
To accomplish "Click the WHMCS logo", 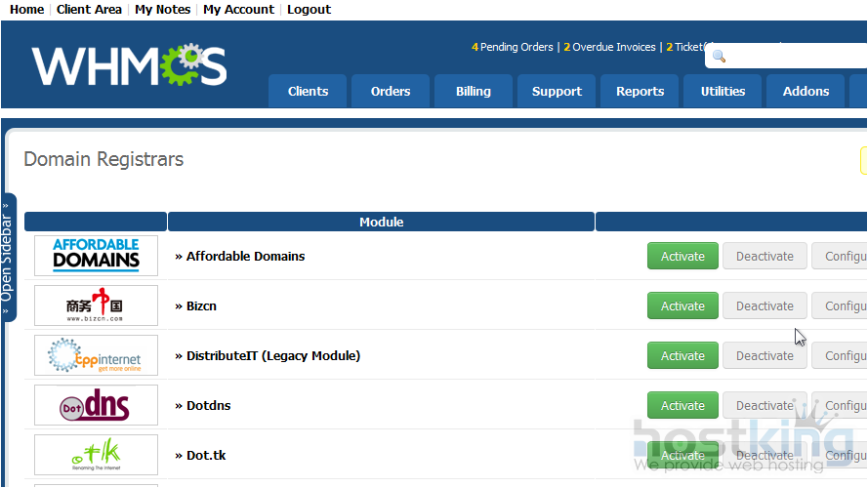I will click(x=129, y=65).
